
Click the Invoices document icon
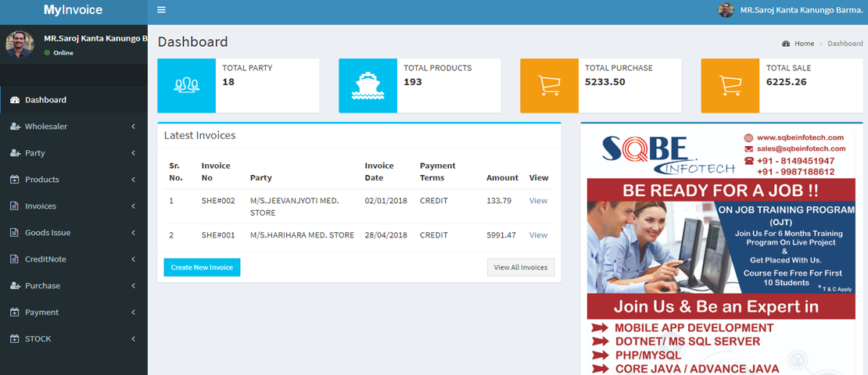point(15,206)
